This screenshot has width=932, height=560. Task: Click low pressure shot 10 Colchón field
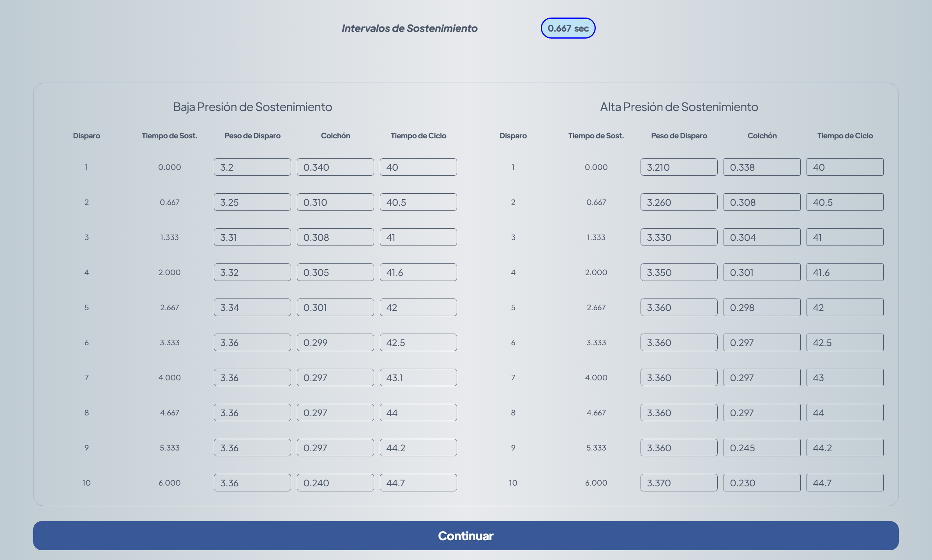click(x=335, y=483)
